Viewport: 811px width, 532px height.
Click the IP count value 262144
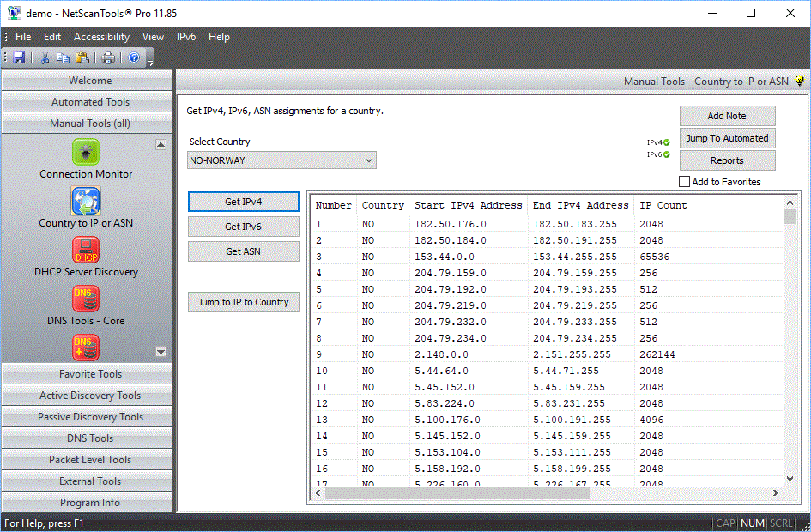pyautogui.click(x=657, y=354)
